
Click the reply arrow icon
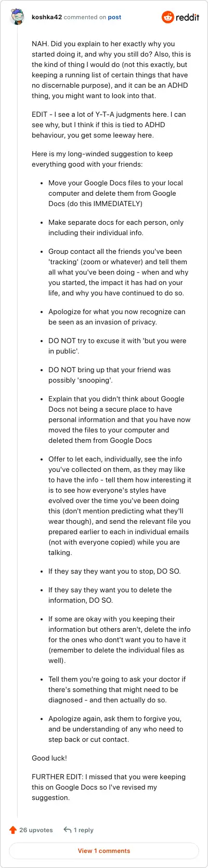coord(67,830)
